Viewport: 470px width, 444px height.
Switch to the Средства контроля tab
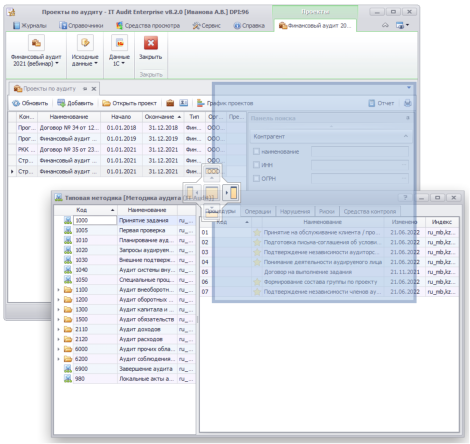pos(370,211)
